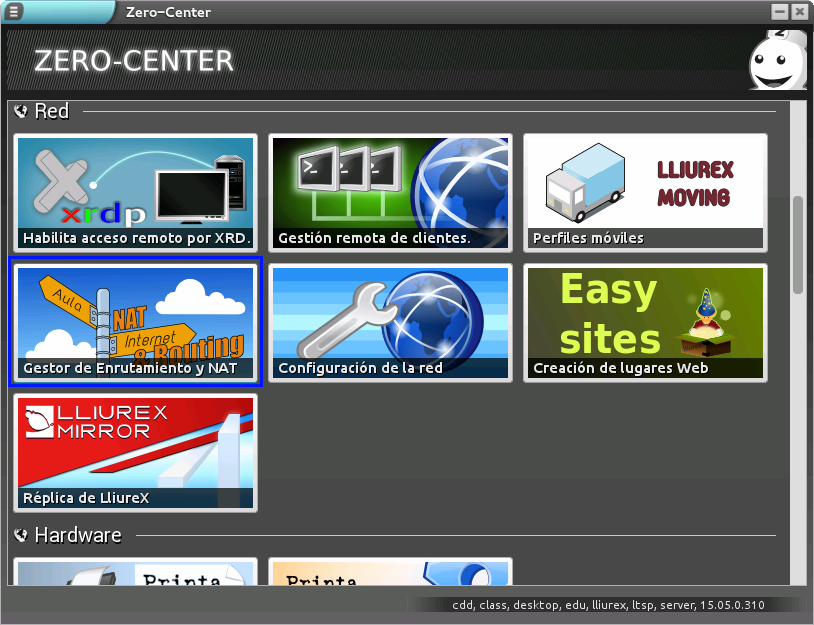Screen dimensions: 814x625
Task: Click the ZERO-CENTER banner heading
Action: point(133,61)
